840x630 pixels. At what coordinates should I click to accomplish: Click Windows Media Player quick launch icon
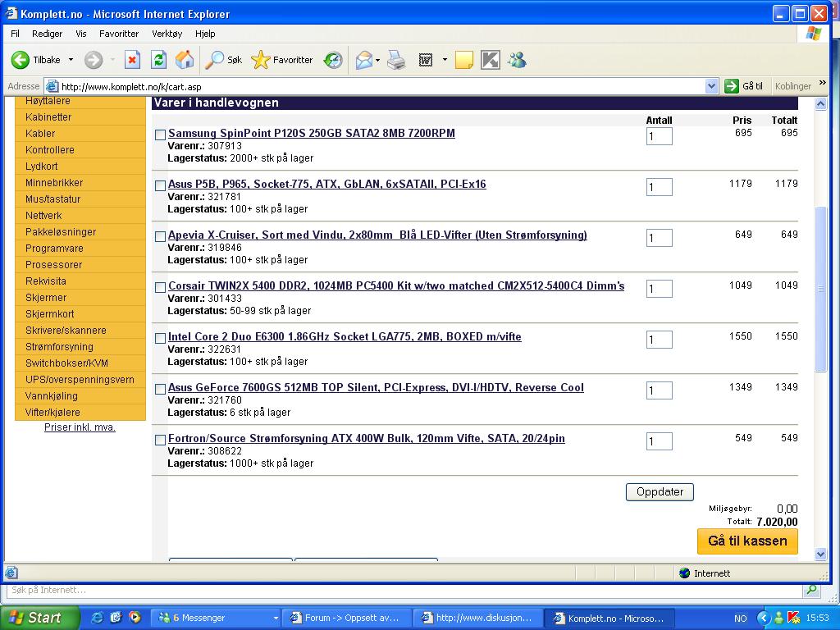coord(135,618)
